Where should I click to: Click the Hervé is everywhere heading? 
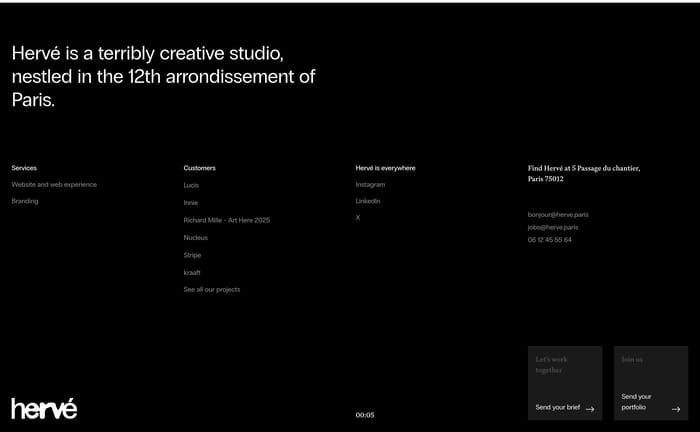pyautogui.click(x=385, y=168)
